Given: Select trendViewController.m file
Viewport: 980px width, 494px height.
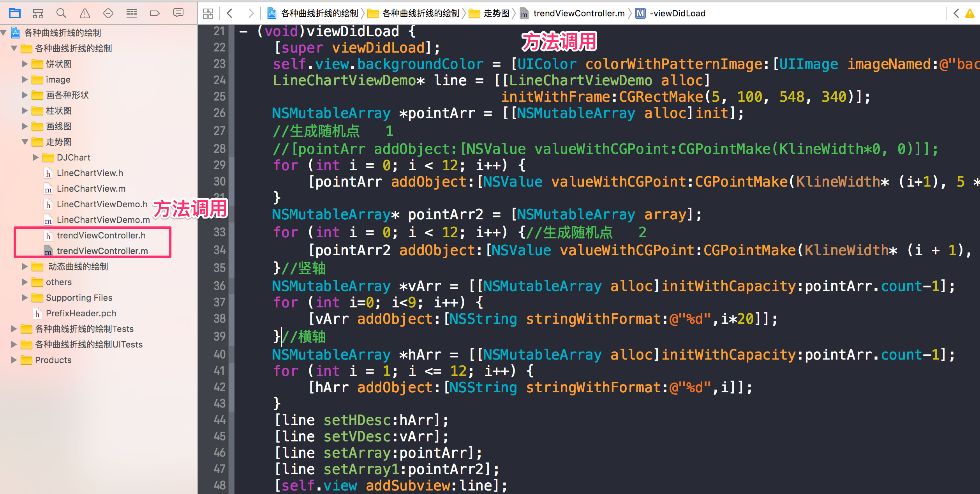Looking at the screenshot, I should point(101,250).
